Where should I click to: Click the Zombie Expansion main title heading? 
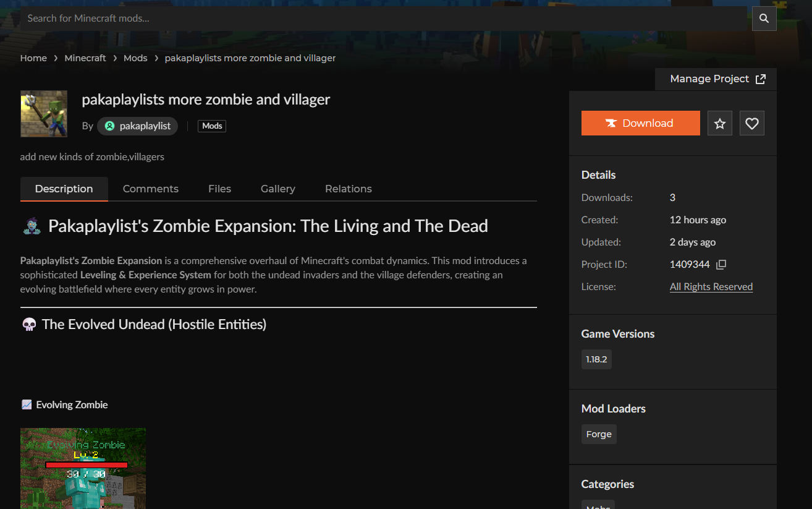pos(268,226)
